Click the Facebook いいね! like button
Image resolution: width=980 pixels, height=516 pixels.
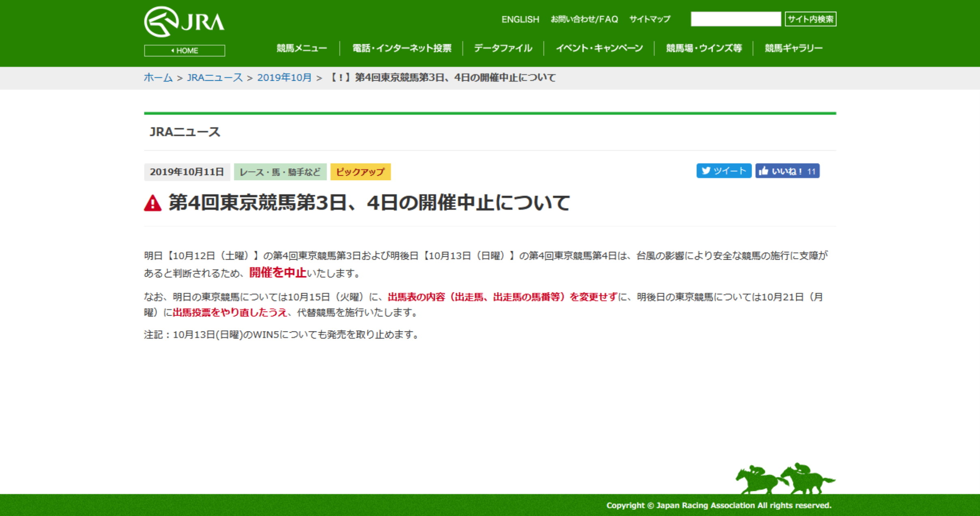[787, 171]
